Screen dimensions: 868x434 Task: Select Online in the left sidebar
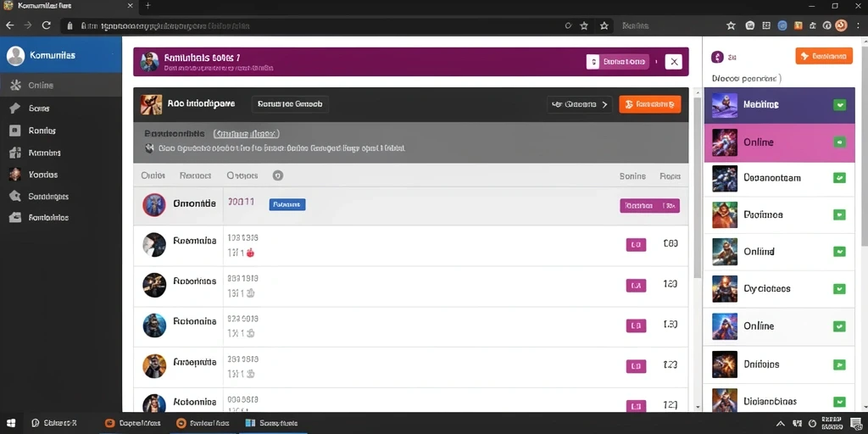[61, 86]
